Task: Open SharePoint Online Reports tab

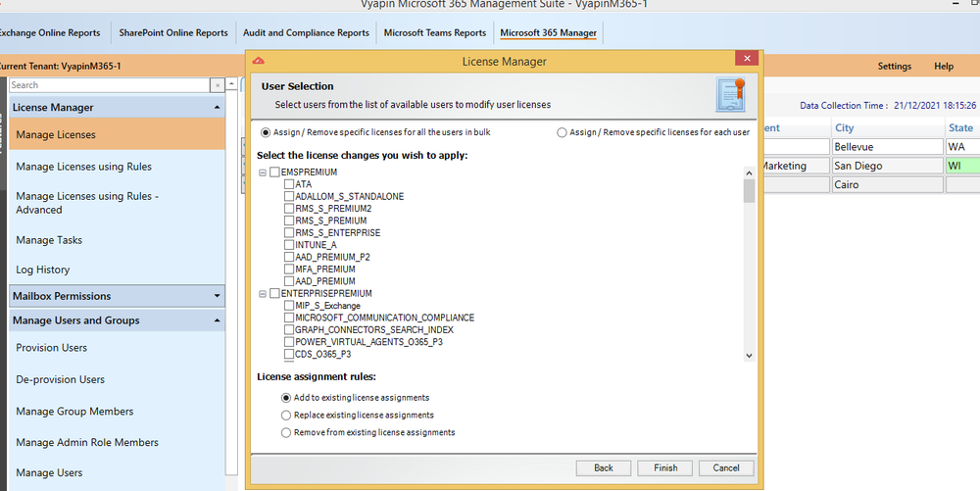Action: coord(173,33)
